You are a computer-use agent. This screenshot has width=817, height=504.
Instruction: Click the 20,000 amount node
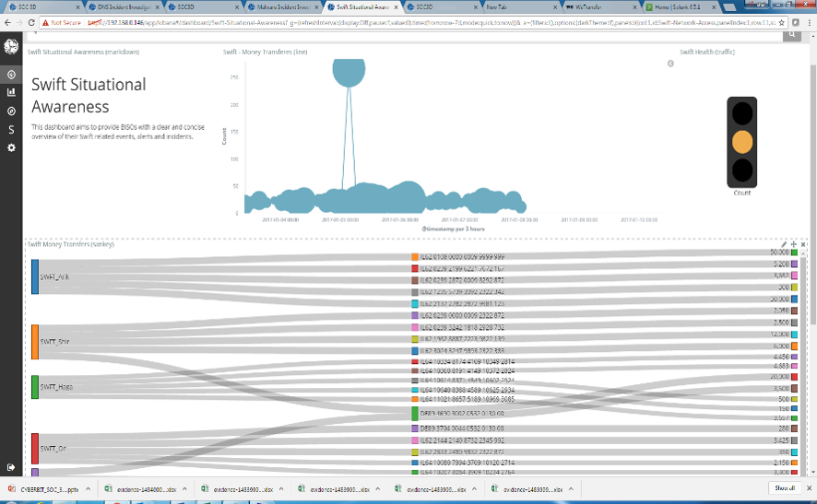[x=794, y=377]
